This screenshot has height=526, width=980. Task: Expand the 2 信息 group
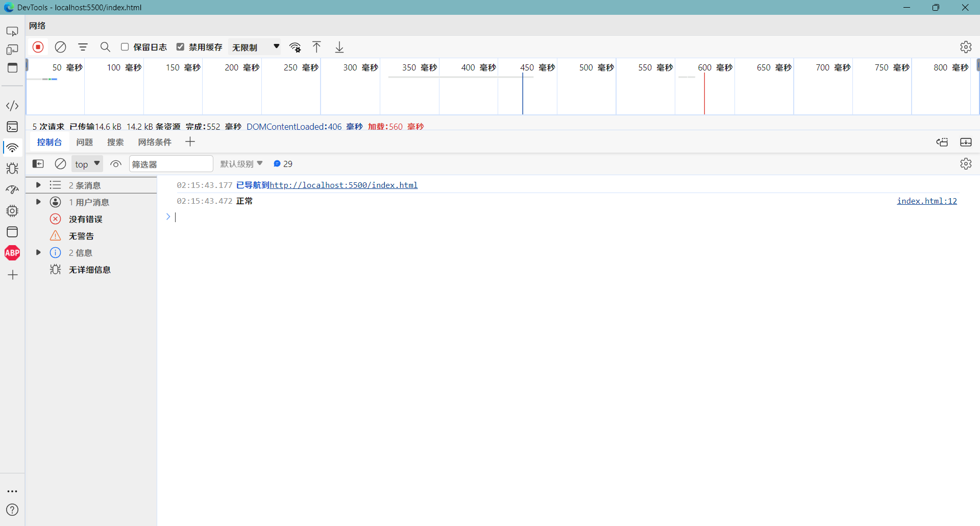[x=38, y=252]
